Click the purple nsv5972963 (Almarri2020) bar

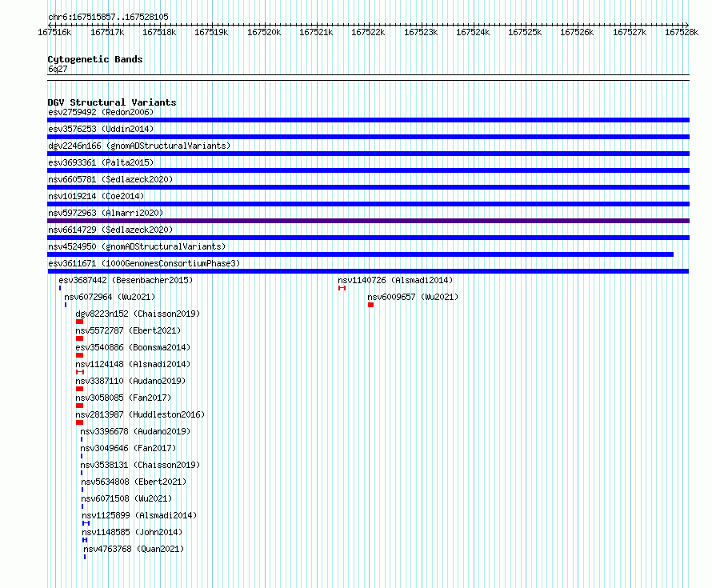pyautogui.click(x=368, y=221)
